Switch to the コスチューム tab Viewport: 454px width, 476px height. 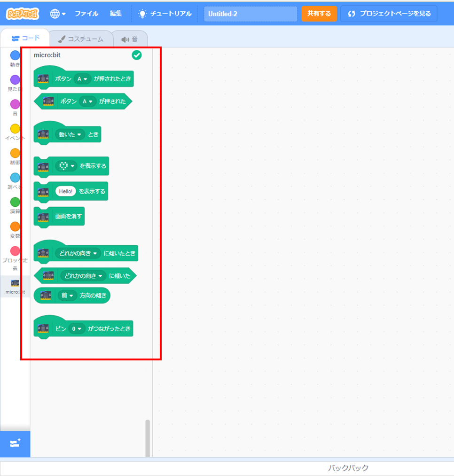[81, 39]
